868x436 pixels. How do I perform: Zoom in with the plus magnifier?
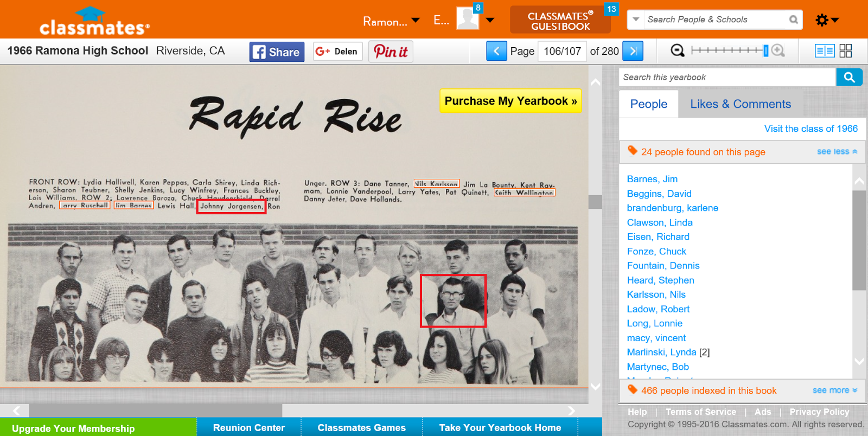778,50
